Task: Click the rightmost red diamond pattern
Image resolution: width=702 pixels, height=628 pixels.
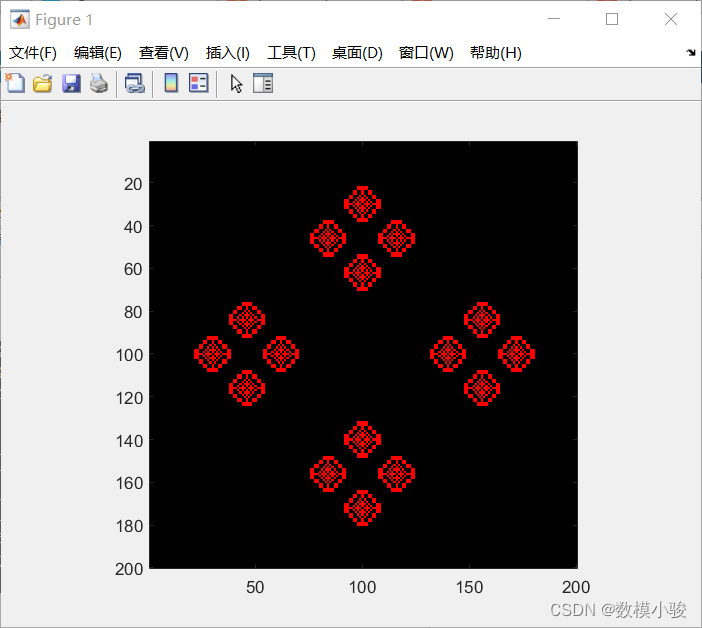Action: click(x=516, y=354)
